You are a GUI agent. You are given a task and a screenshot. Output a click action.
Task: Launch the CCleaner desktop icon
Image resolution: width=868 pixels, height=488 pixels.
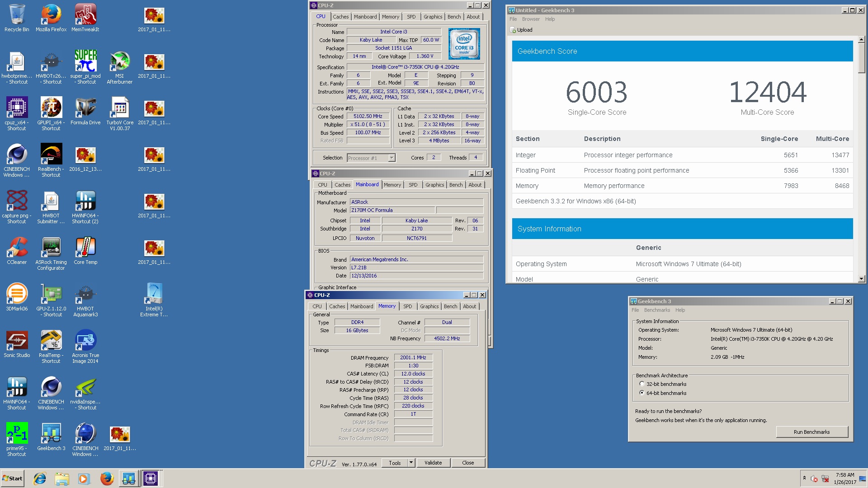(x=17, y=250)
